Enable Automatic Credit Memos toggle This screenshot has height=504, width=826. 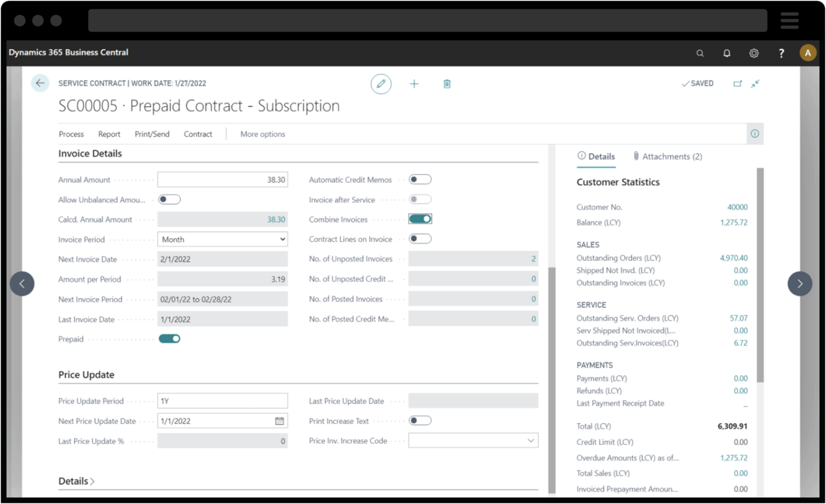click(x=420, y=179)
